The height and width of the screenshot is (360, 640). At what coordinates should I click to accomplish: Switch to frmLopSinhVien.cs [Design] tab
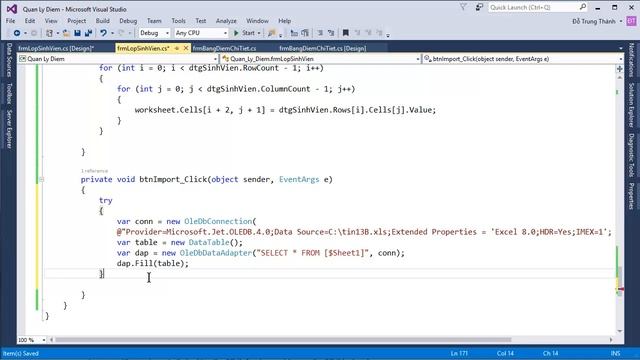57,48
